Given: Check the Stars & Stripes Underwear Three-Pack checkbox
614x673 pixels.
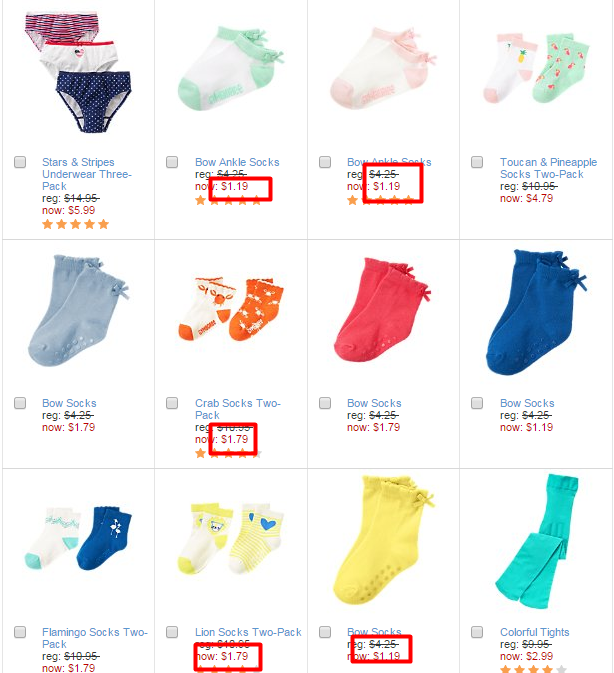Looking at the screenshot, I should [20, 162].
